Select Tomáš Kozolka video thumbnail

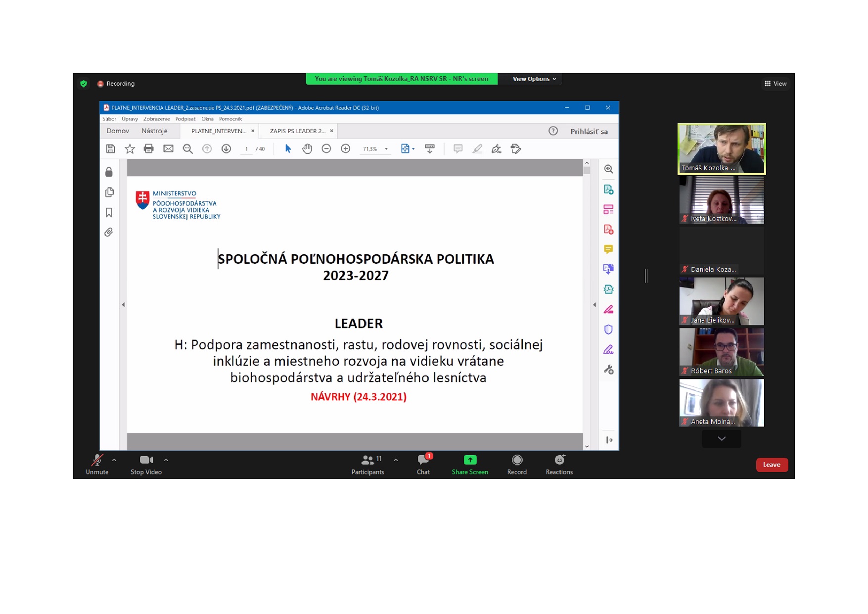tap(722, 149)
